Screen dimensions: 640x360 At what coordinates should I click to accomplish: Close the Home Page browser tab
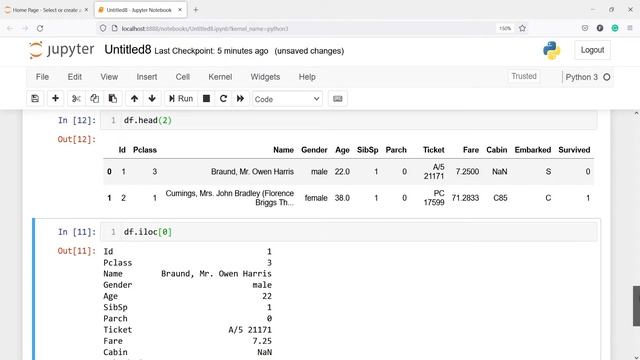(86, 10)
